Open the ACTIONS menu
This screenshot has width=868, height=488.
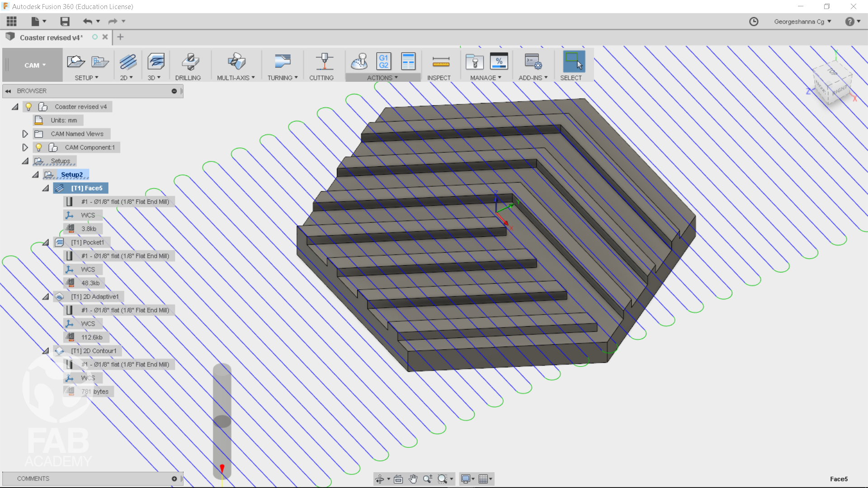point(382,78)
